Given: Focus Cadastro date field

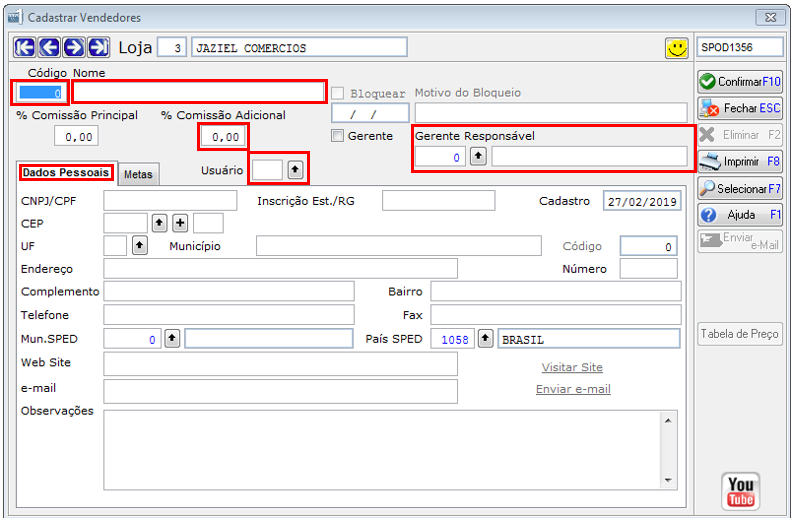Looking at the screenshot, I should click(642, 201).
